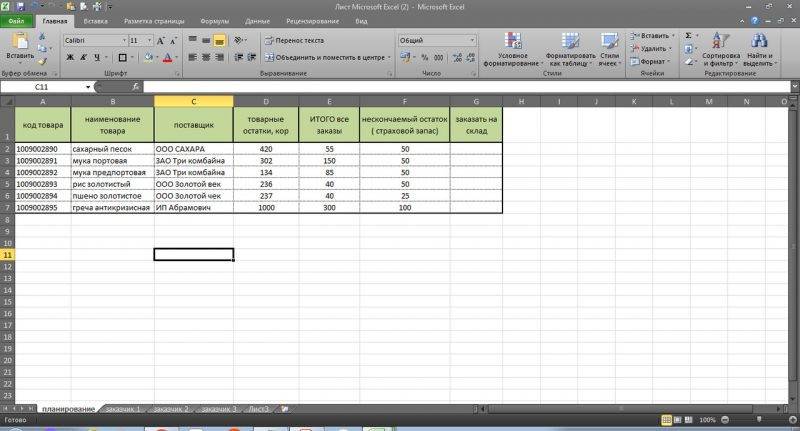
Task: Toggle Wrap Text (Перенос текста)
Action: point(293,40)
